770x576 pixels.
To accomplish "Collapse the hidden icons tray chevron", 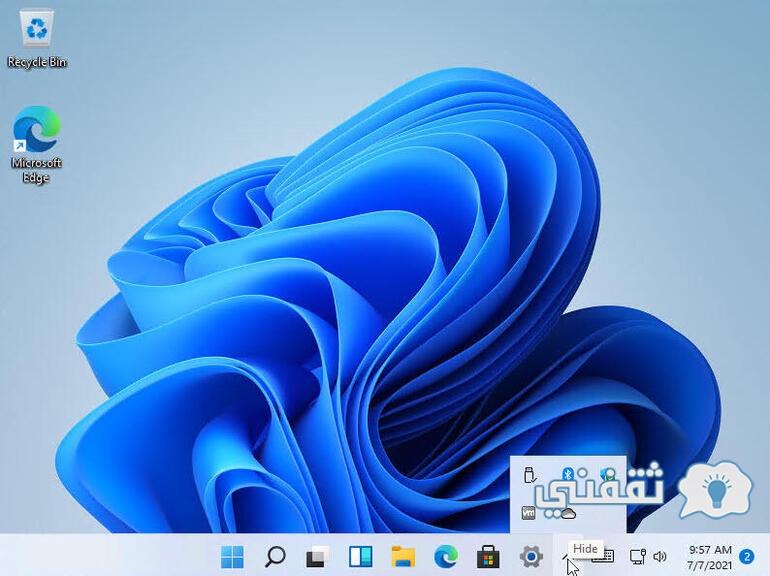I will pyautogui.click(x=566, y=556).
